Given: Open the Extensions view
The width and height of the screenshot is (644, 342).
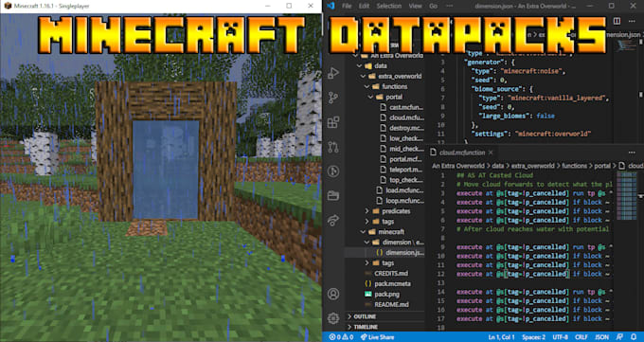Looking at the screenshot, I should tap(333, 122).
